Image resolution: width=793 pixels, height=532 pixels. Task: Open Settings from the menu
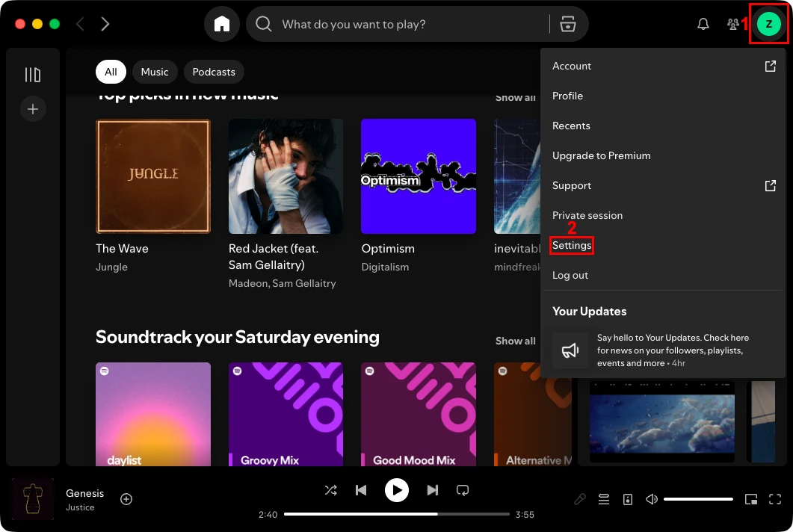[664, 245]
